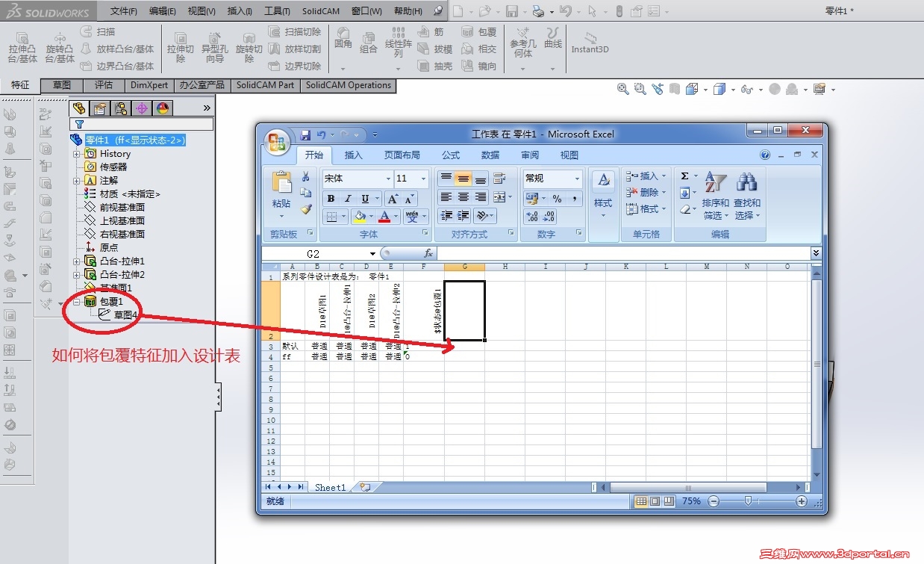Select the 前视基准面 plane in the tree
Viewport: 924px width, 564px height.
[x=122, y=208]
